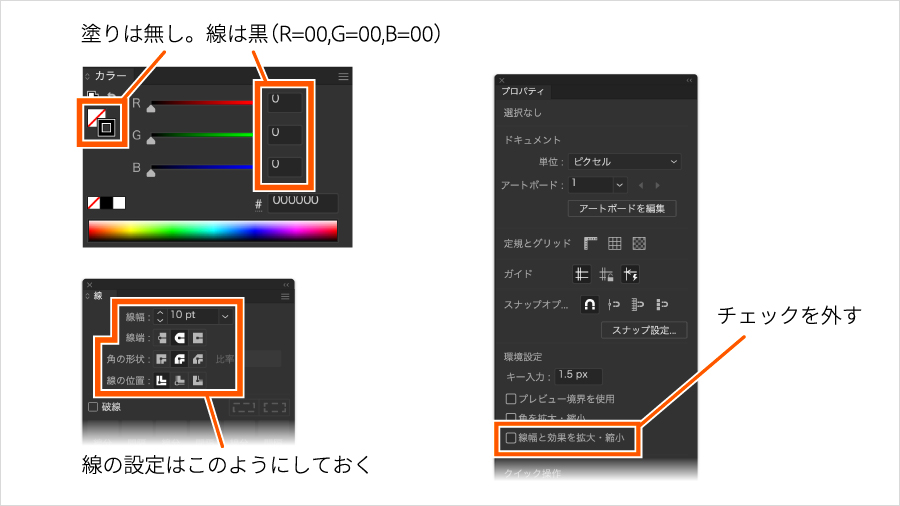This screenshot has width=900, height=506.
Task: Open 線 panel hamburger menu
Action: 285,297
